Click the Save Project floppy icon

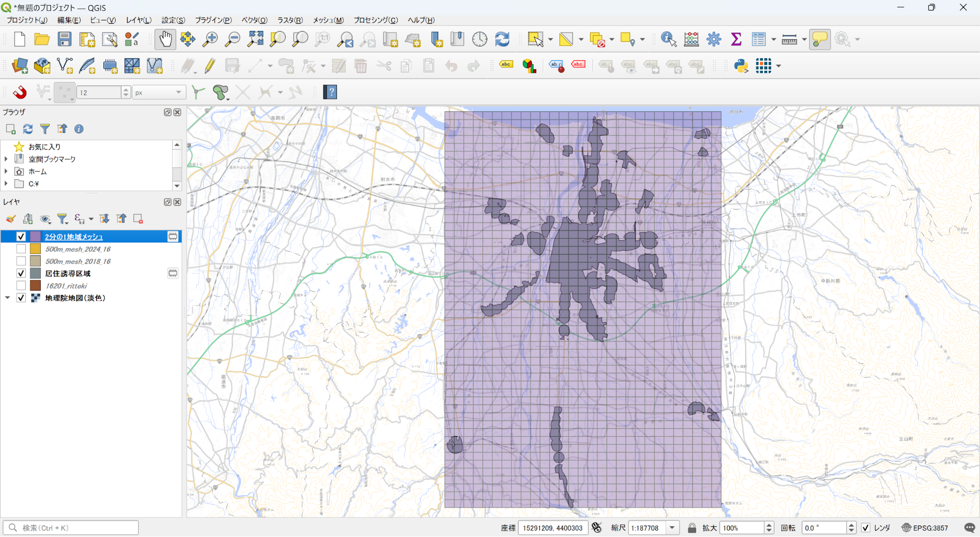tap(64, 39)
